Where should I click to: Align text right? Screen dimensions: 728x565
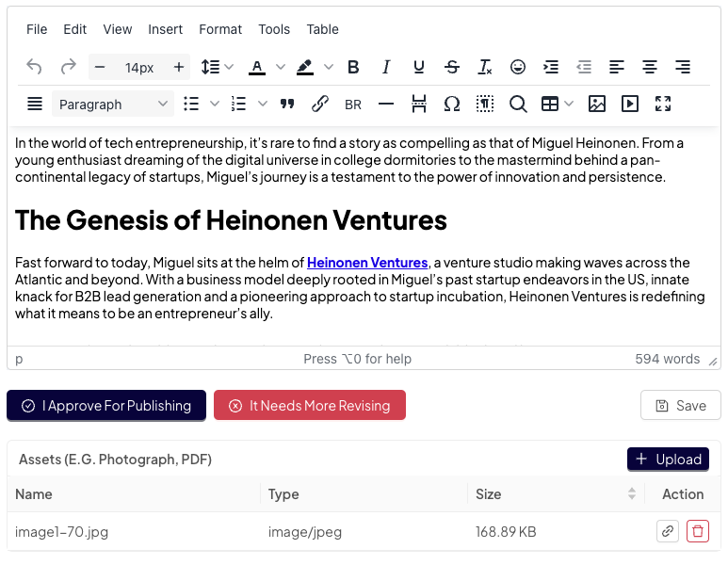tap(683, 67)
